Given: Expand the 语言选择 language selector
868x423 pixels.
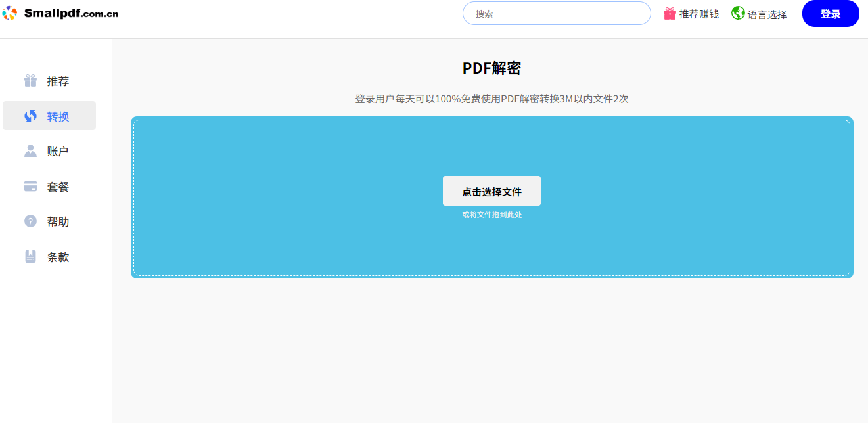Looking at the screenshot, I should [x=767, y=14].
